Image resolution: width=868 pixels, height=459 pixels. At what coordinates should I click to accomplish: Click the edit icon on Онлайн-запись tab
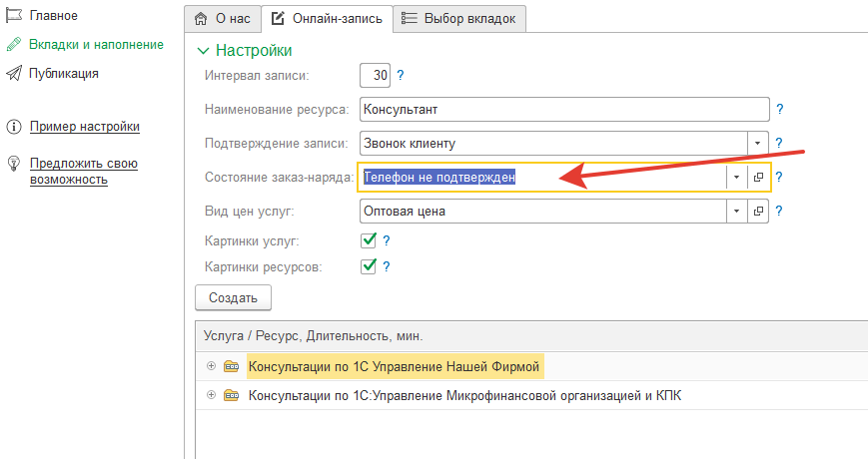[x=278, y=19]
